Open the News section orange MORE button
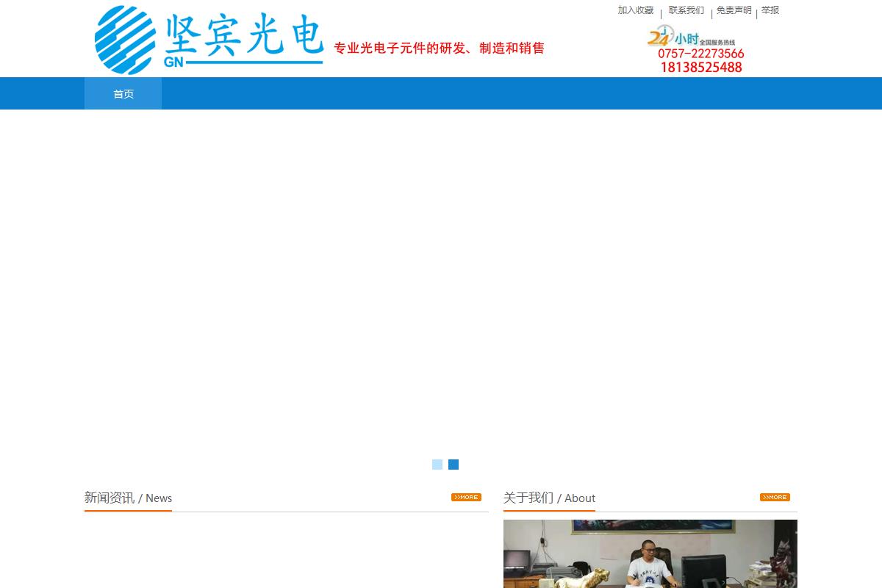The height and width of the screenshot is (588, 882). [466, 498]
